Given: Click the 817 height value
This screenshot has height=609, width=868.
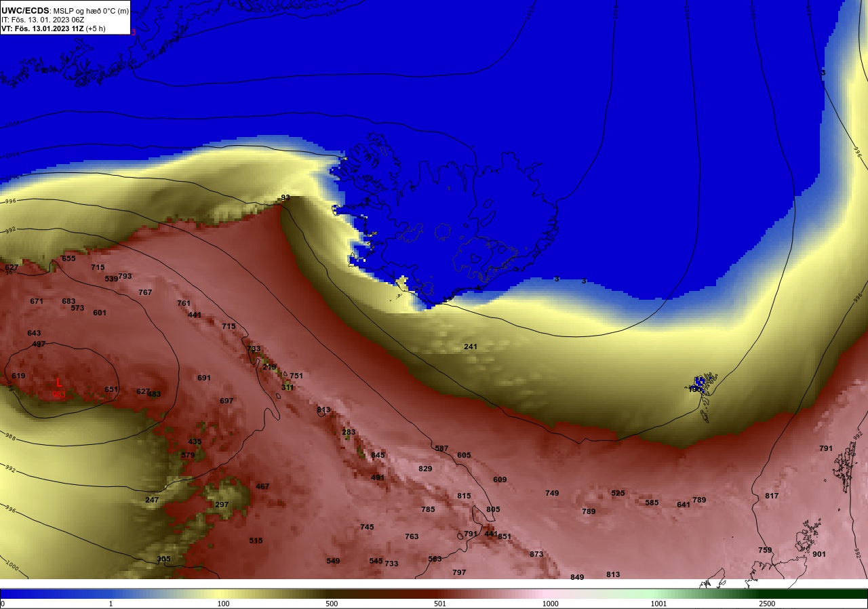Looking at the screenshot, I should tap(772, 496).
